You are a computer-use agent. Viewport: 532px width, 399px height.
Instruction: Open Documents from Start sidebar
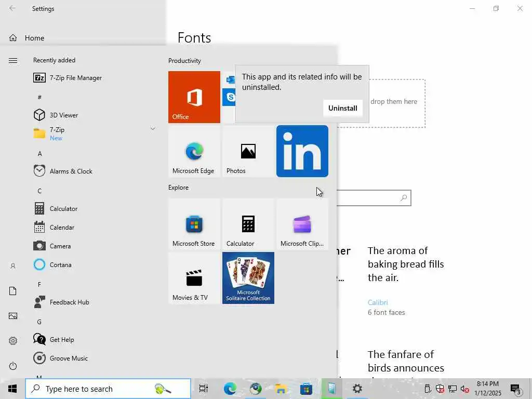13,291
